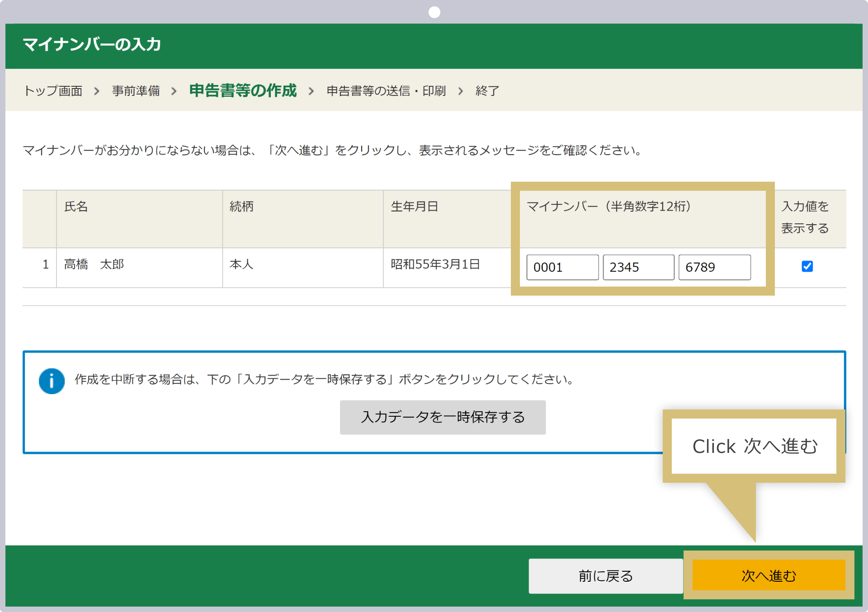868x612 pixels.
Task: Click the 作成を中断する場合は notice text
Action: click(325, 379)
